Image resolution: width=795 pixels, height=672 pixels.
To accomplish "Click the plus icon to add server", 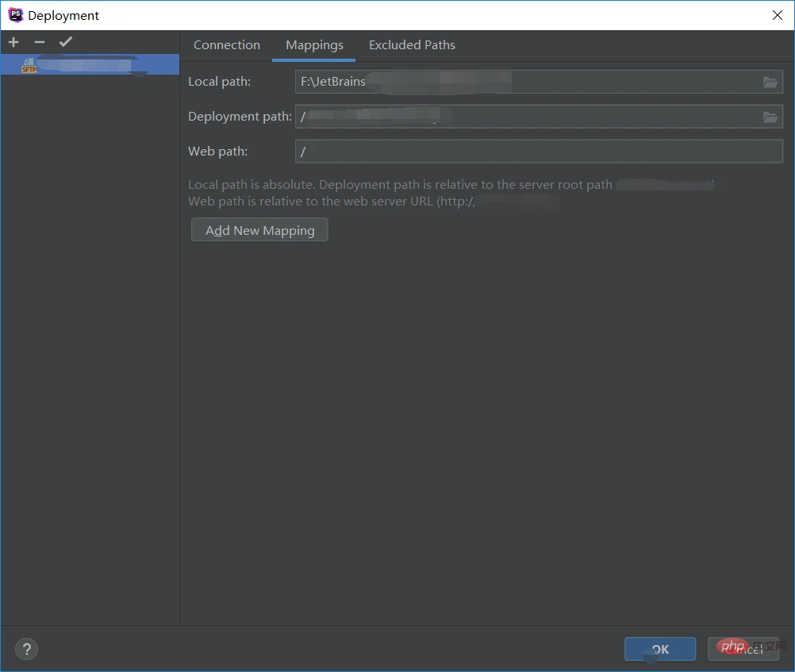I will click(13, 42).
